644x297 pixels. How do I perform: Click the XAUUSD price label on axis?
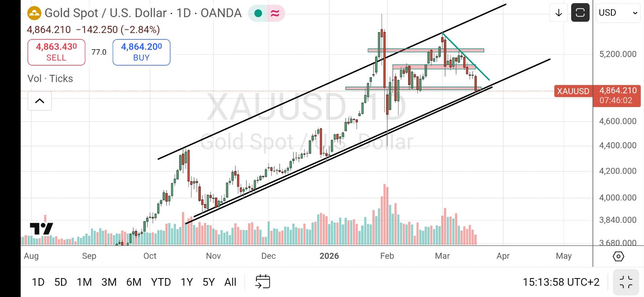pyautogui.click(x=573, y=91)
